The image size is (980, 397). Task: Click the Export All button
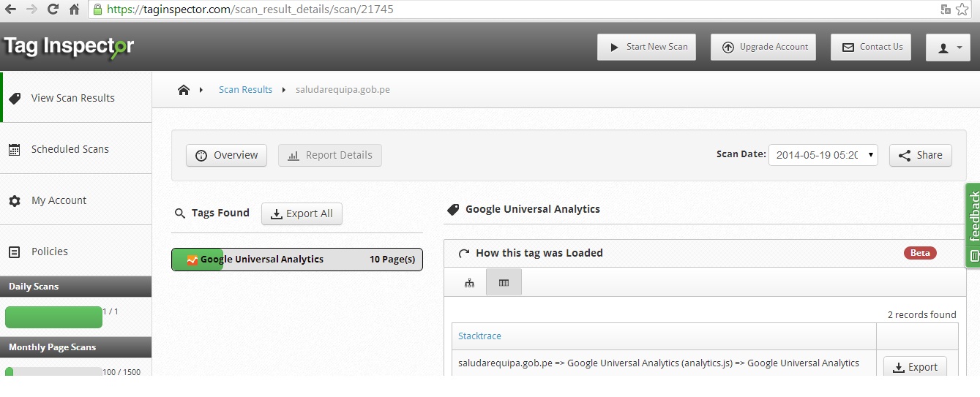302,213
